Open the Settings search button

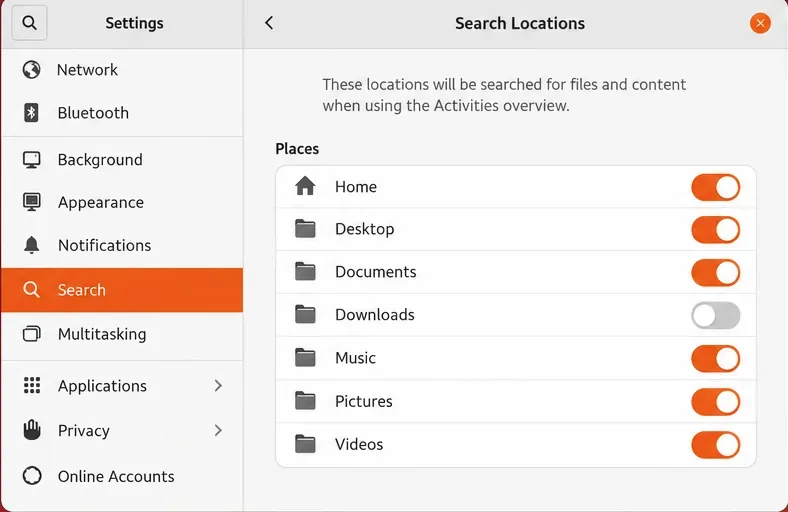click(29, 23)
